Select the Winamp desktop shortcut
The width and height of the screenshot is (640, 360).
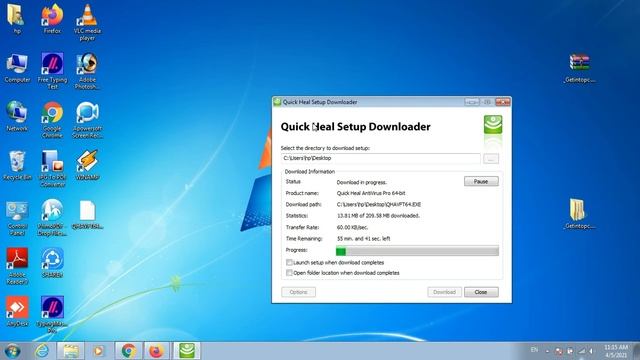pyautogui.click(x=87, y=165)
